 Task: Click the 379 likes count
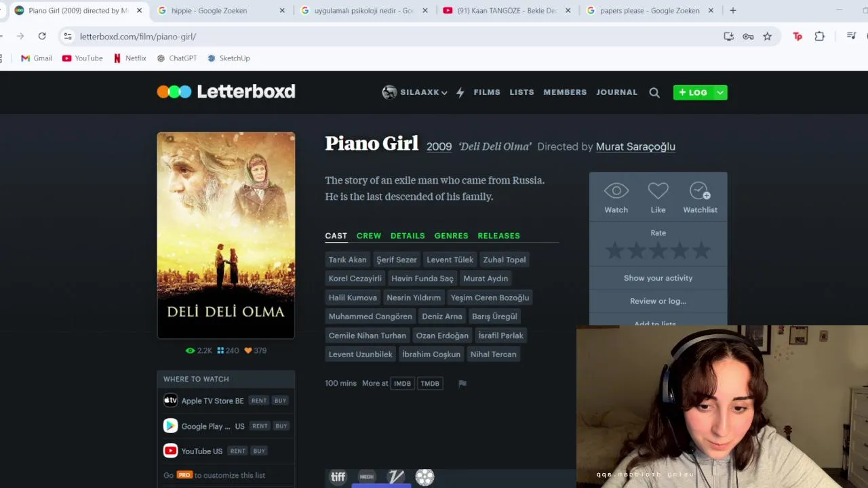point(256,350)
